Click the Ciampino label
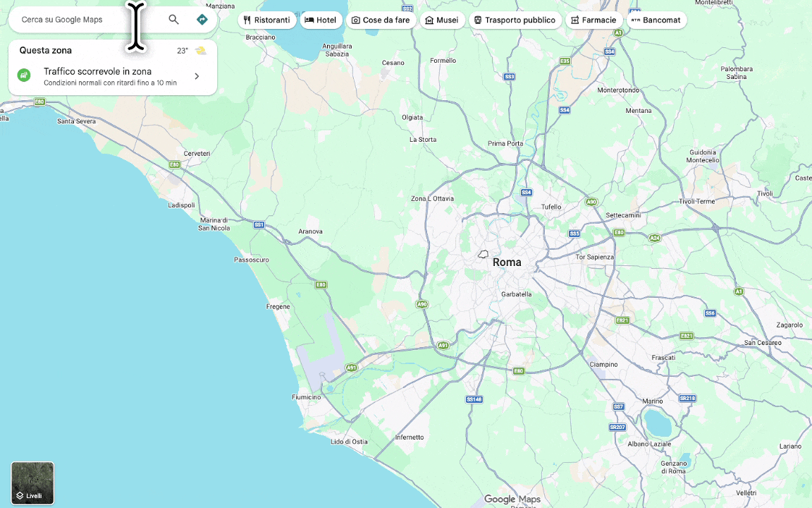This screenshot has height=508, width=812. pos(604,364)
